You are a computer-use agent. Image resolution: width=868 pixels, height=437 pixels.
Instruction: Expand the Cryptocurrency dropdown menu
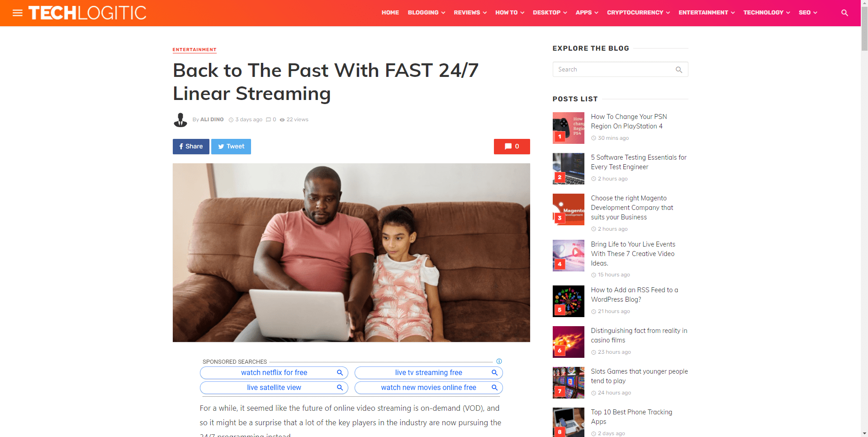(x=638, y=13)
